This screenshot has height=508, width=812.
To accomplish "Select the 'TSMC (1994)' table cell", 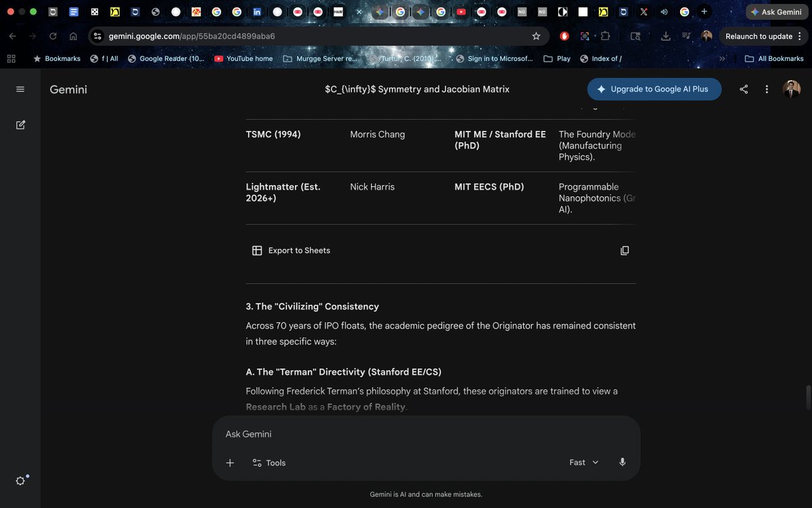I will [x=273, y=134].
